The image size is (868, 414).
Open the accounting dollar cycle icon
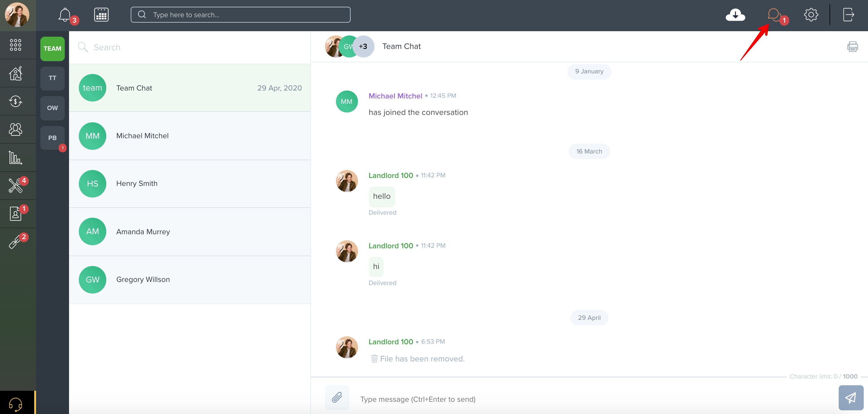pos(16,101)
